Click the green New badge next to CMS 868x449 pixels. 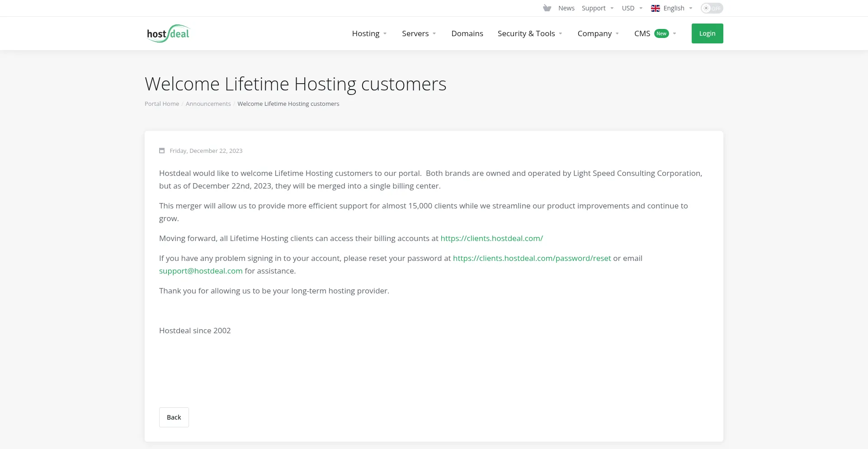click(x=661, y=33)
